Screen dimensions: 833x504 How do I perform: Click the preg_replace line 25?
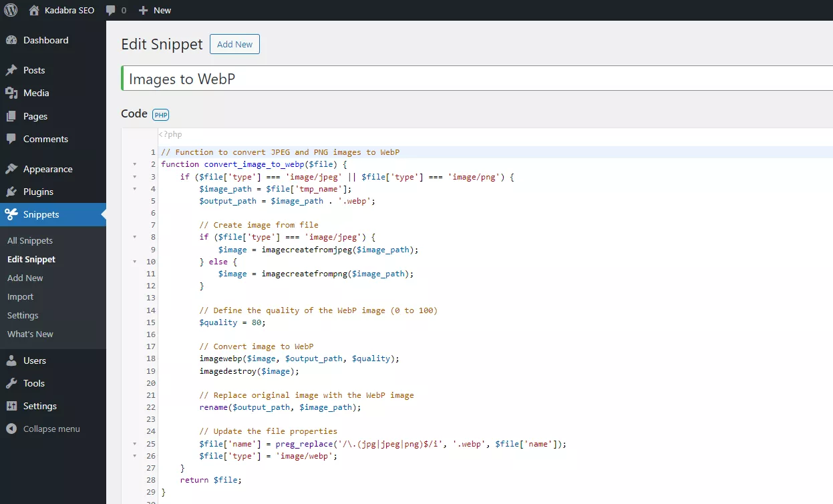[x=383, y=444]
